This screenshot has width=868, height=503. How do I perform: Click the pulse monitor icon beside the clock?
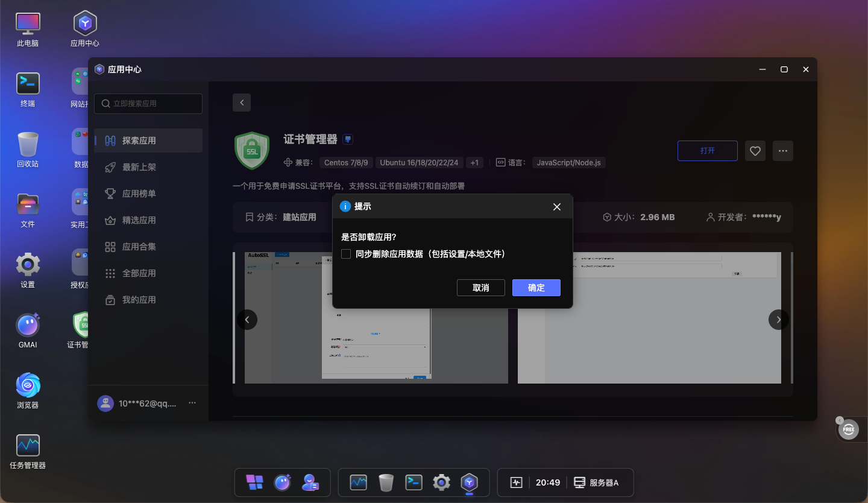[516, 482]
